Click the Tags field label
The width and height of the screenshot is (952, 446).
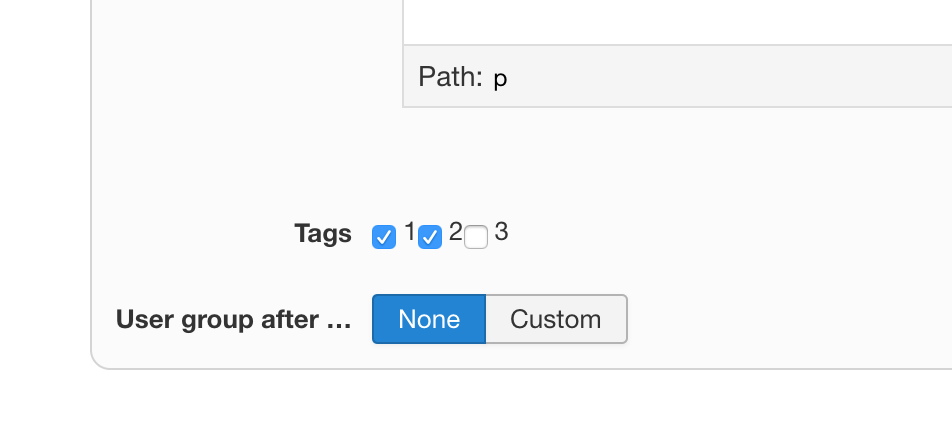323,234
